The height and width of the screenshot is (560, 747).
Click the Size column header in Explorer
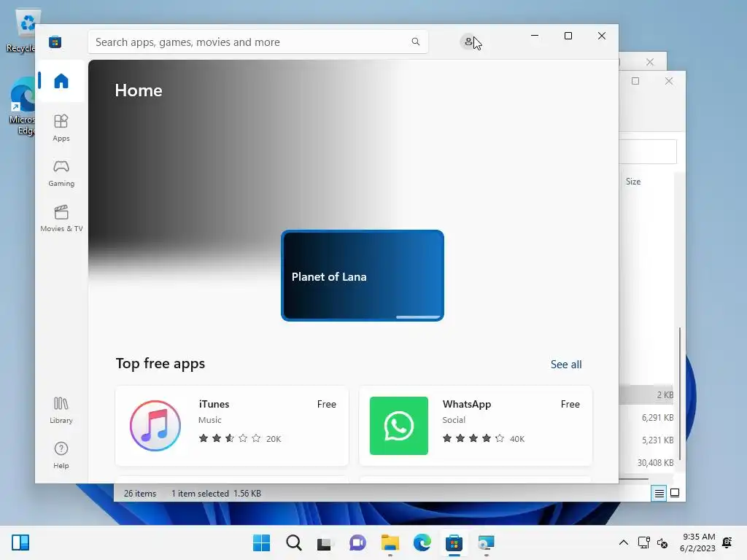pyautogui.click(x=633, y=182)
